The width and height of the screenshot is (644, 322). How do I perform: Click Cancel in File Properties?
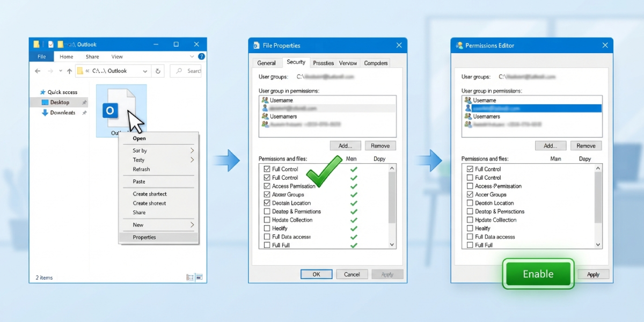pos(352,274)
